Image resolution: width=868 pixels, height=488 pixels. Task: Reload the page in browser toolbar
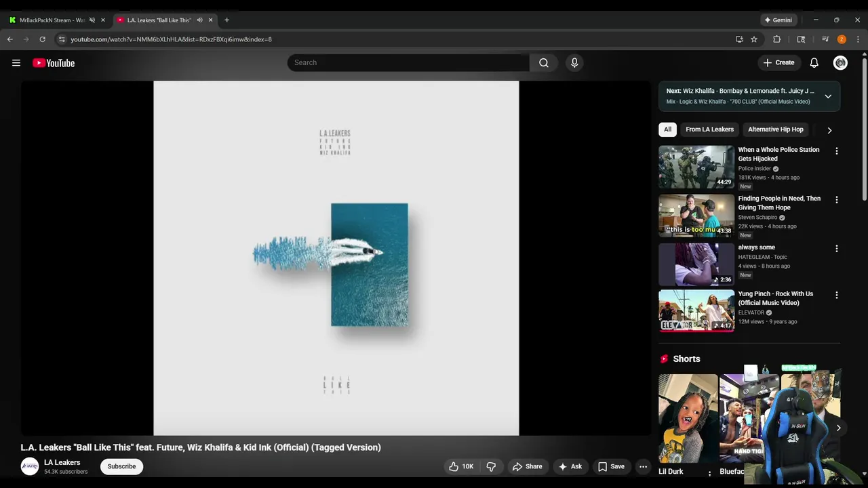tap(42, 39)
